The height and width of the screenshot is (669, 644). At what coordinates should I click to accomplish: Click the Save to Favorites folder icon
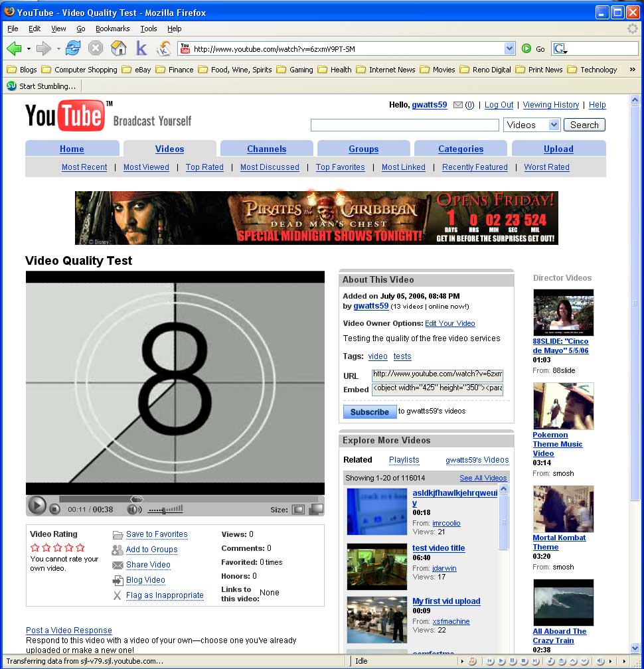click(118, 535)
